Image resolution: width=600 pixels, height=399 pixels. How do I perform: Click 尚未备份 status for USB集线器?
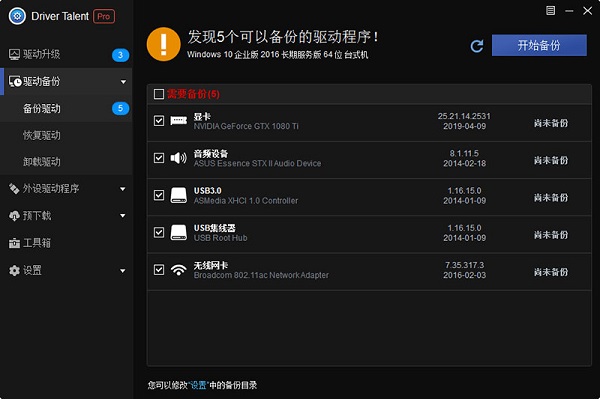tap(551, 235)
